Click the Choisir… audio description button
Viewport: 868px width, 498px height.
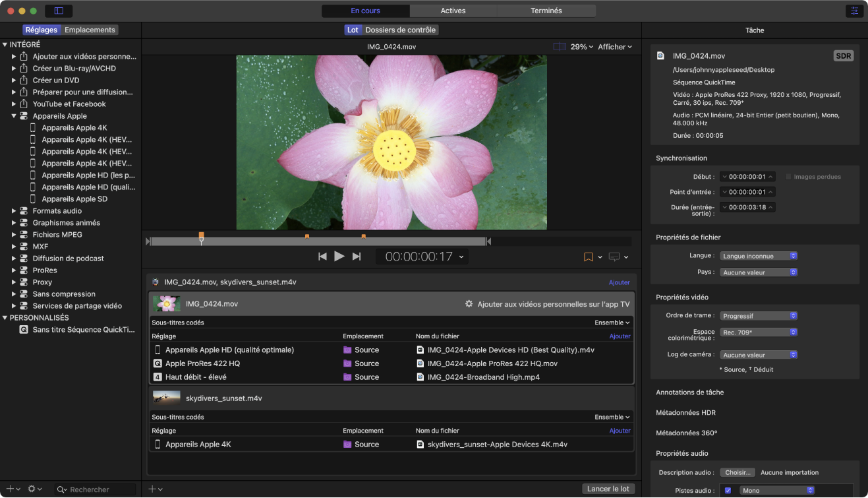pos(738,473)
